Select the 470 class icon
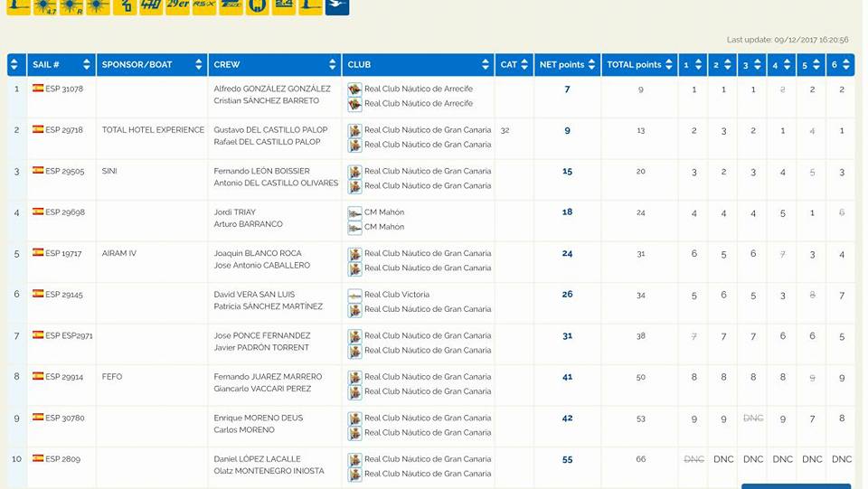This screenshot has width=868, height=489. point(151,5)
